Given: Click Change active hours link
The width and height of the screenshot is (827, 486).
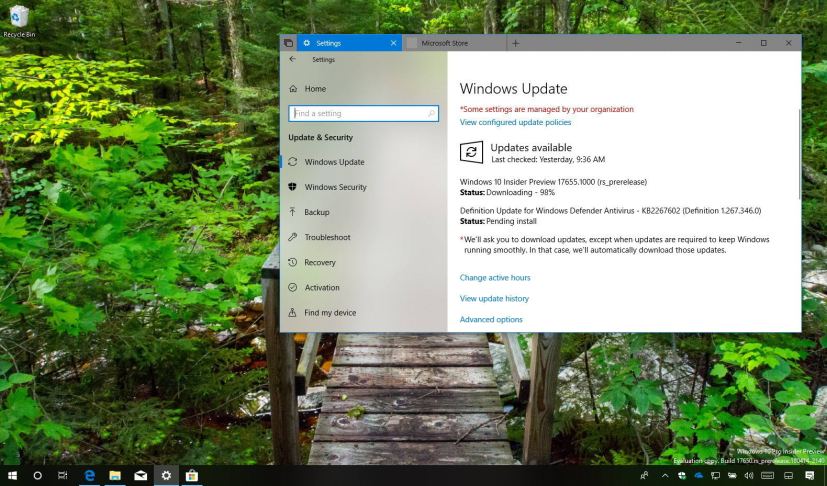Looking at the screenshot, I should [495, 278].
